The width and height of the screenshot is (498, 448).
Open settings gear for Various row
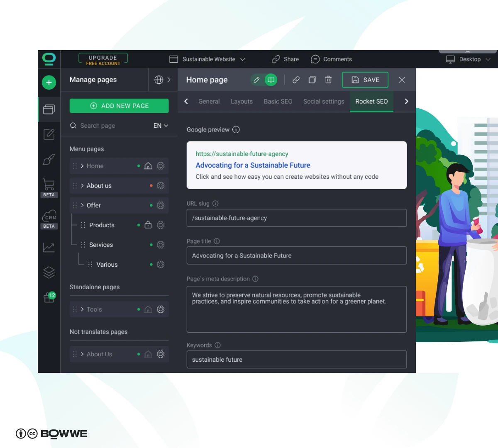click(161, 264)
